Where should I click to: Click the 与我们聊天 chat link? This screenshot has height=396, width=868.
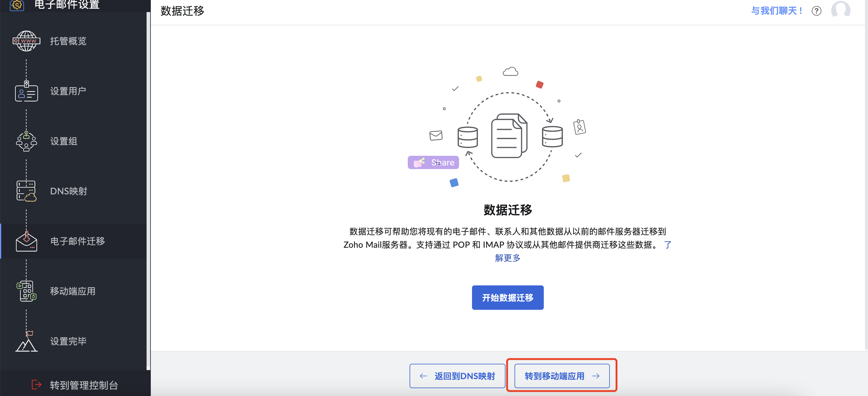[x=776, y=11]
